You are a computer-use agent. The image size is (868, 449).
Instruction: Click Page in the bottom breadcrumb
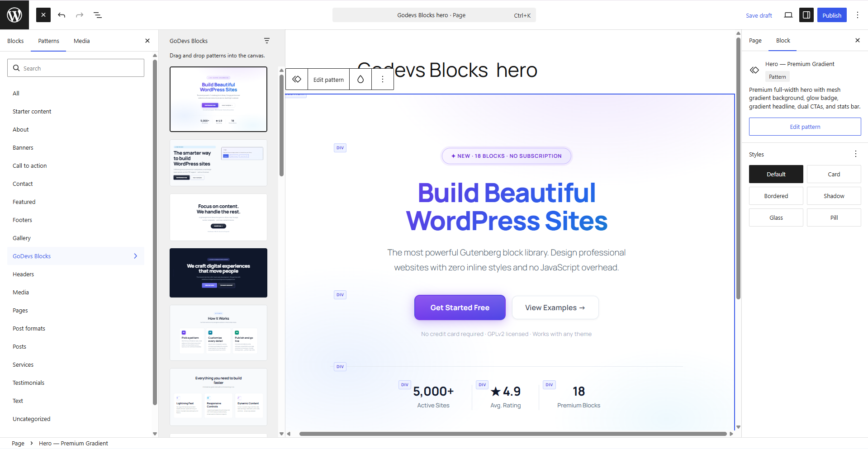tap(18, 443)
